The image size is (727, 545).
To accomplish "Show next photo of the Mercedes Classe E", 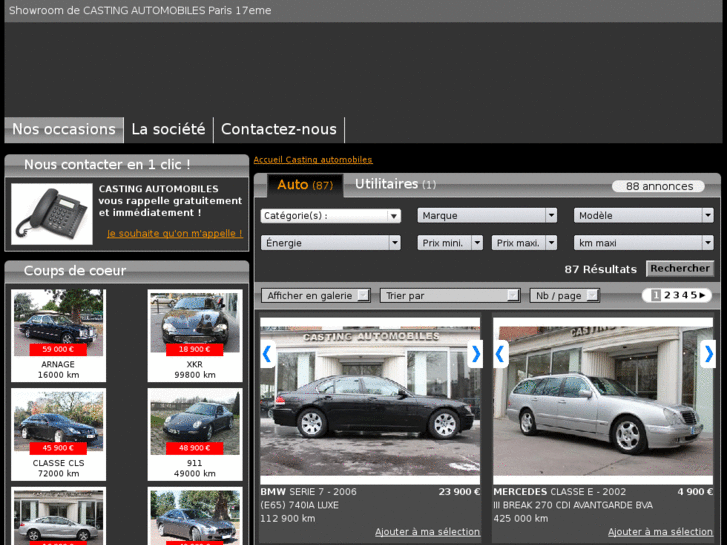I will point(708,354).
